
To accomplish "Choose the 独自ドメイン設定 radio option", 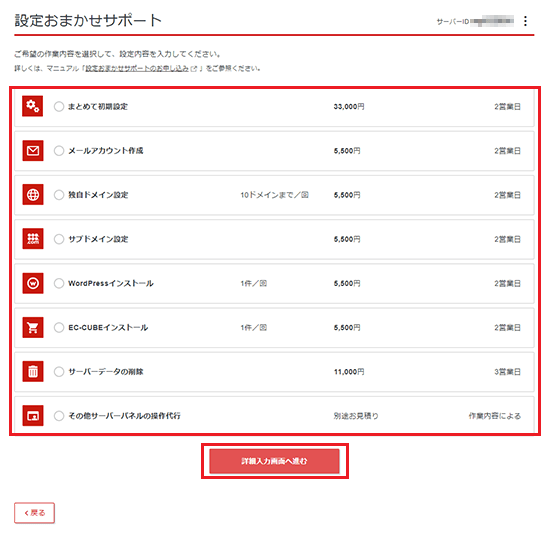I will (x=59, y=195).
